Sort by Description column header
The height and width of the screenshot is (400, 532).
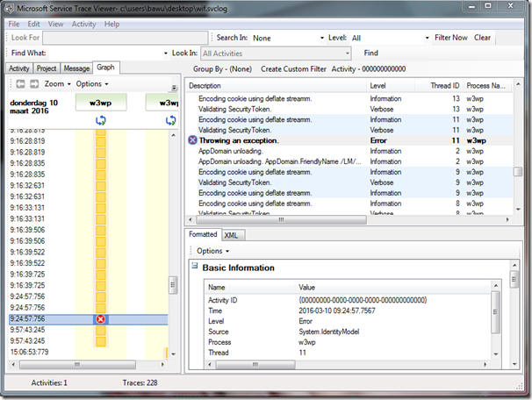point(277,86)
